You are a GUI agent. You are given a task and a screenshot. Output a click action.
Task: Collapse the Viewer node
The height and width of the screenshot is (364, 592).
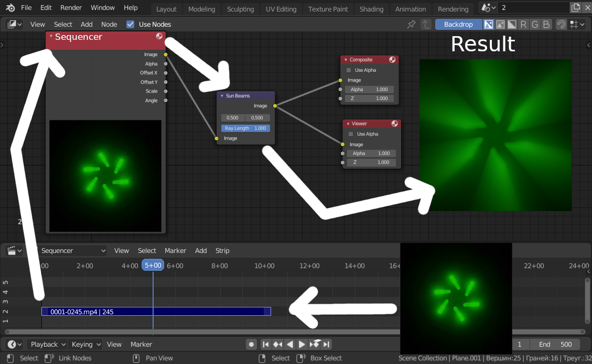348,124
